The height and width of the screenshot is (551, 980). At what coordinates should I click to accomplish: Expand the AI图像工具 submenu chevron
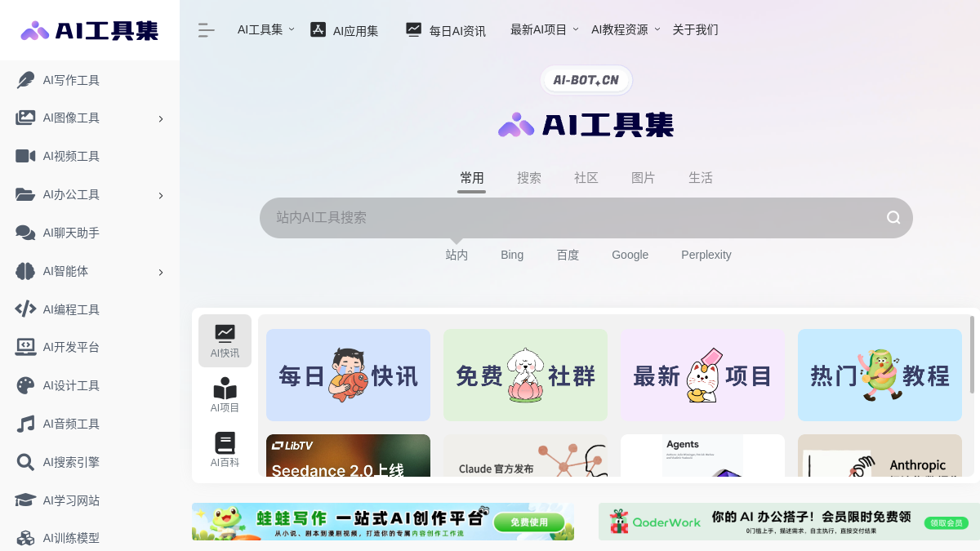tap(161, 119)
